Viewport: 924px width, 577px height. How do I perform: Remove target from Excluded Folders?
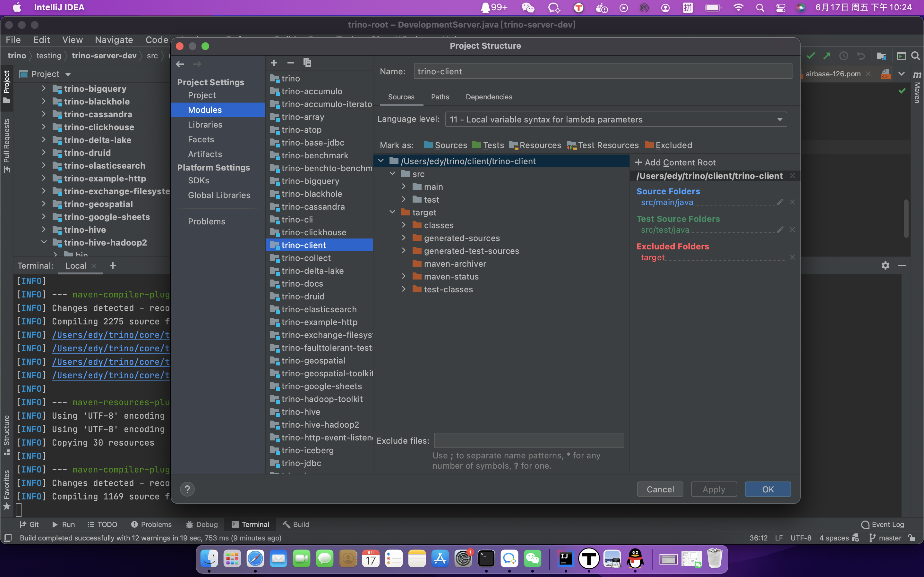792,257
